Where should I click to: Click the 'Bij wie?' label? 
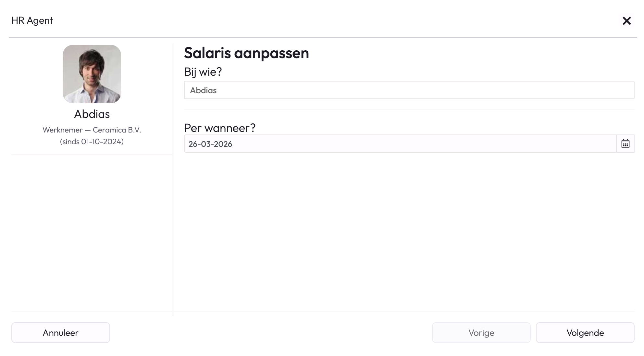[203, 72]
